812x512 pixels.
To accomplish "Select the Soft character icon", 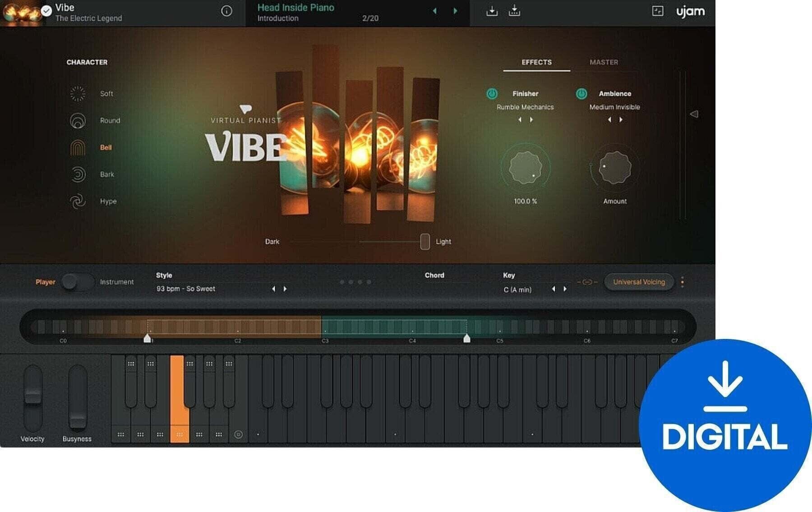I will pos(78,93).
